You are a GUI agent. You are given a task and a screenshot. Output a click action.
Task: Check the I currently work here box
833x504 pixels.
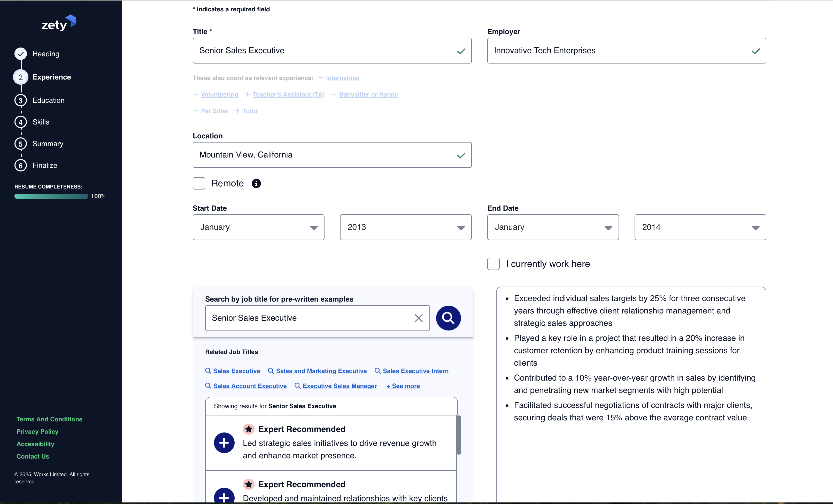pyautogui.click(x=493, y=264)
